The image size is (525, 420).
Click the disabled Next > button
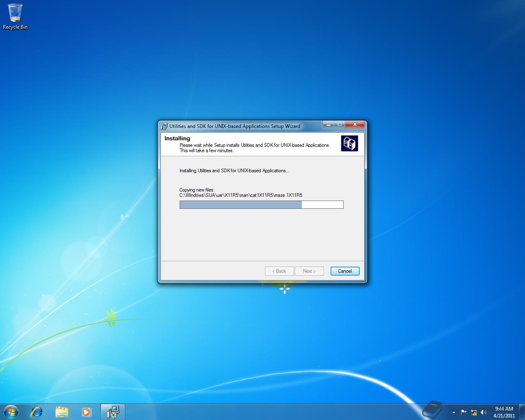pyautogui.click(x=309, y=271)
